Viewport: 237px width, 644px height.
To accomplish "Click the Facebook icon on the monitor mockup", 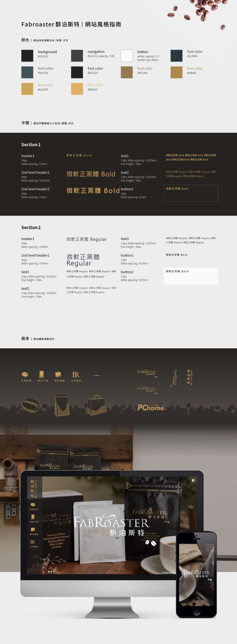I will [x=193, y=480].
